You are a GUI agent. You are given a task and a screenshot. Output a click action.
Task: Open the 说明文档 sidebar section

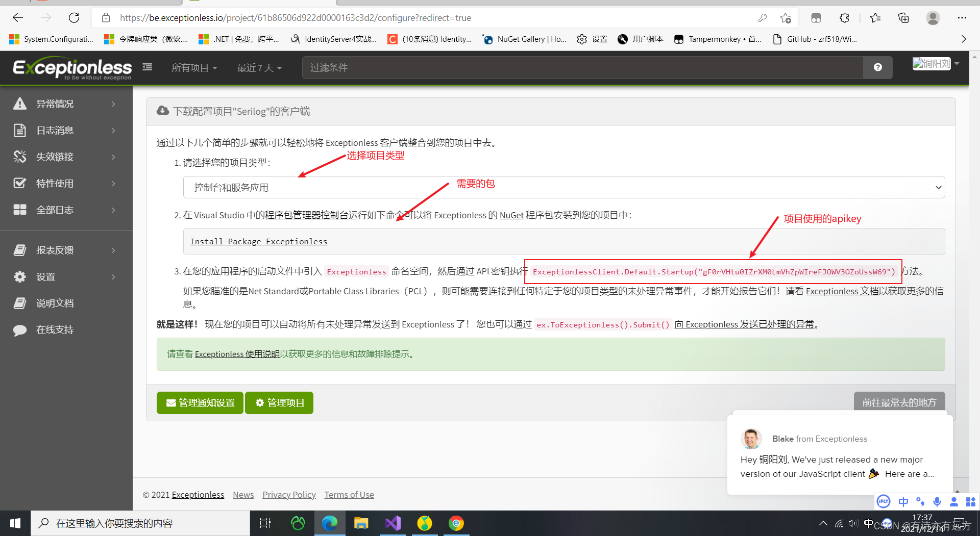[x=55, y=303]
